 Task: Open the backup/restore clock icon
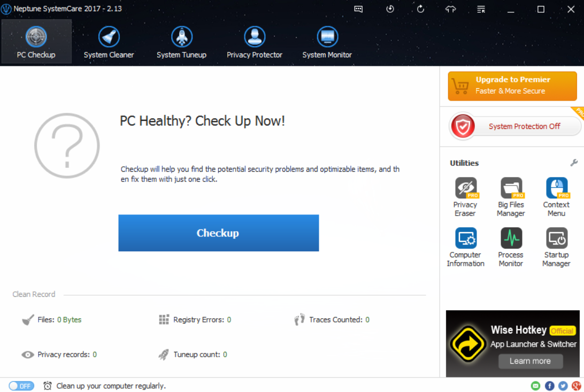click(x=390, y=9)
